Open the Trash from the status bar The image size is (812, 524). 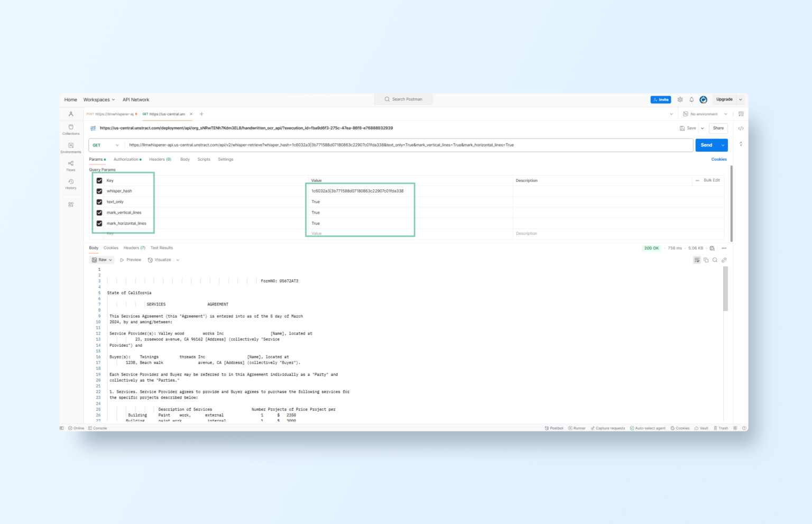(x=721, y=428)
